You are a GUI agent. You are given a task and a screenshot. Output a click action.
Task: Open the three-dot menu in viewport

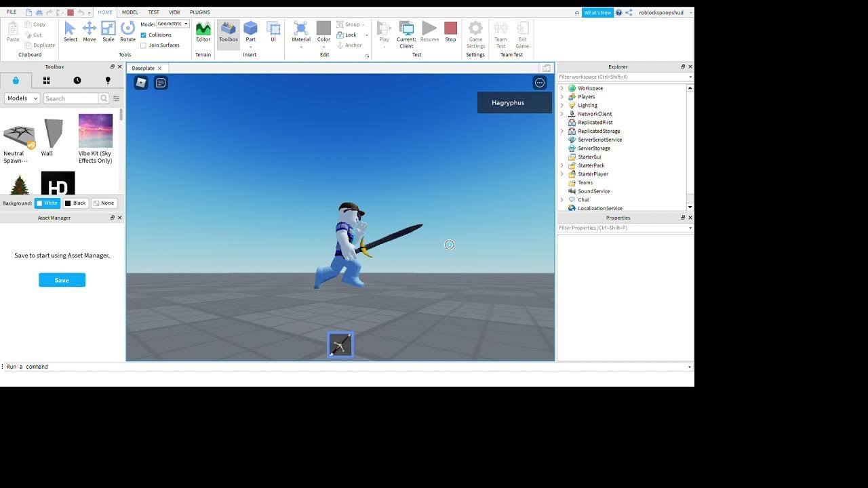point(540,83)
